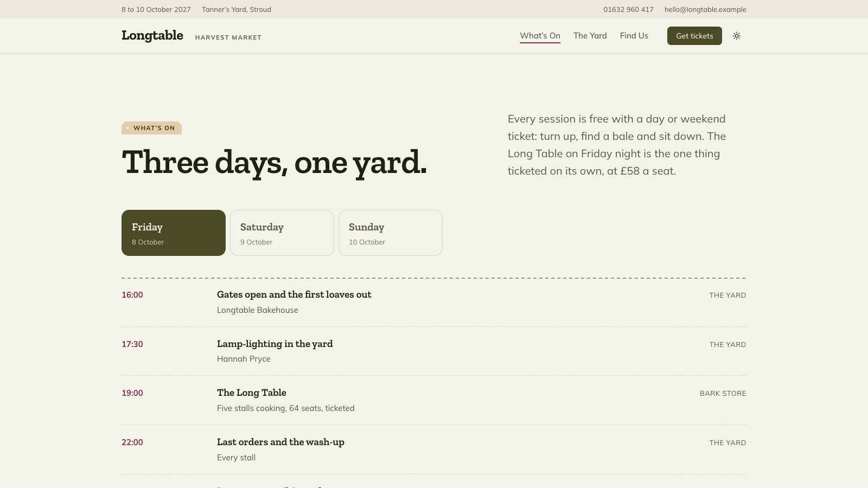Switch to the Sunday 10 October tab
Image resolution: width=868 pixels, height=488 pixels.
point(391,233)
